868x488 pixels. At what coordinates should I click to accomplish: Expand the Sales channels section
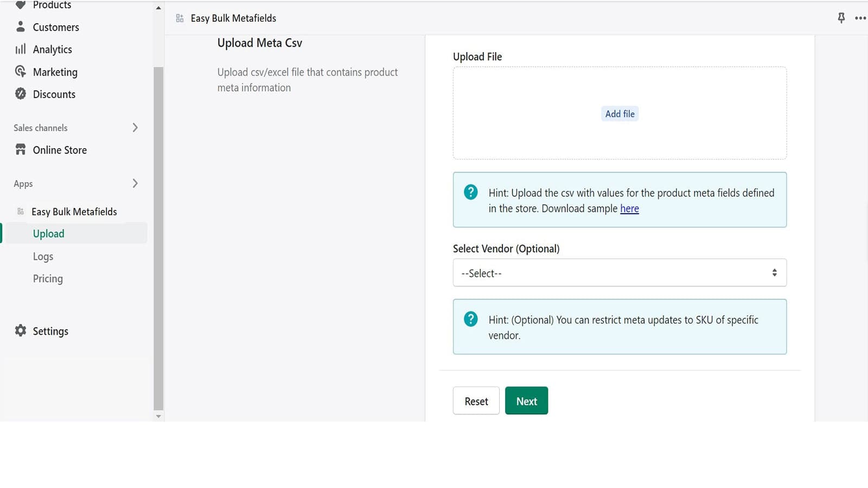pyautogui.click(x=135, y=127)
